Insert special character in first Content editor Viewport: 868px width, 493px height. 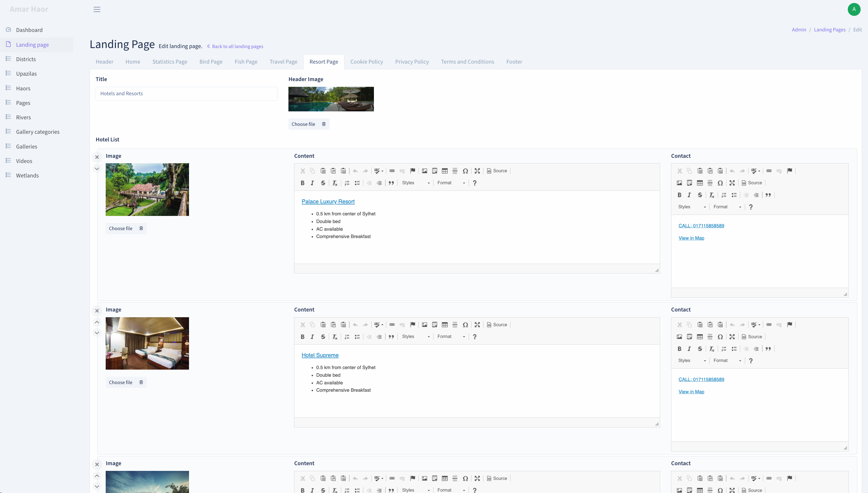click(x=465, y=171)
